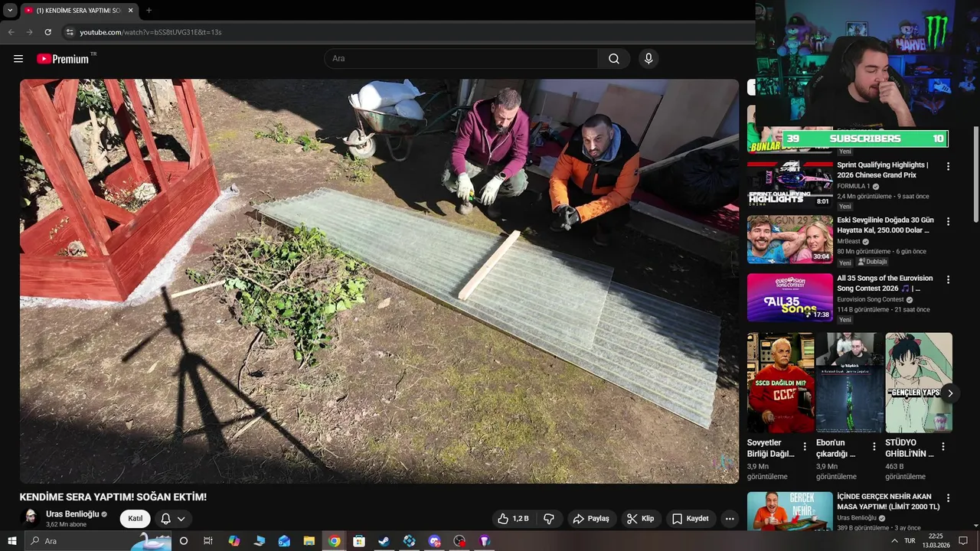Dislike the video with thumbs-down
This screenshot has height=551, width=980.
tap(549, 519)
